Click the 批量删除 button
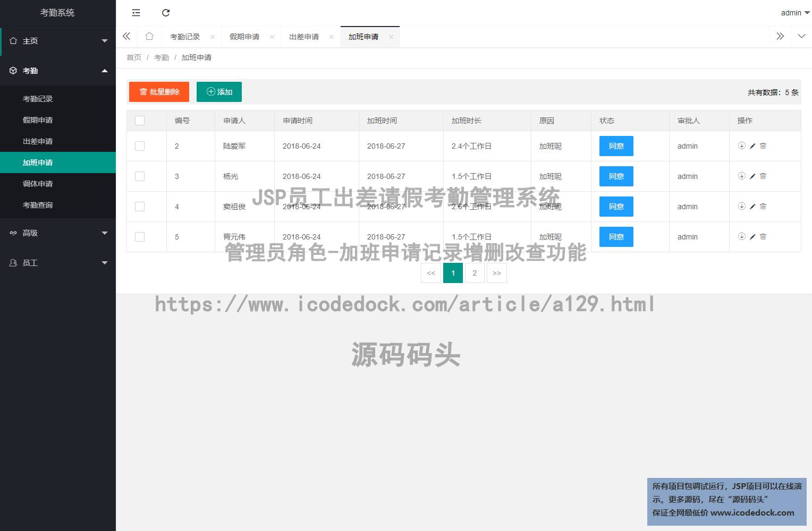The height and width of the screenshot is (531, 812). coord(159,92)
